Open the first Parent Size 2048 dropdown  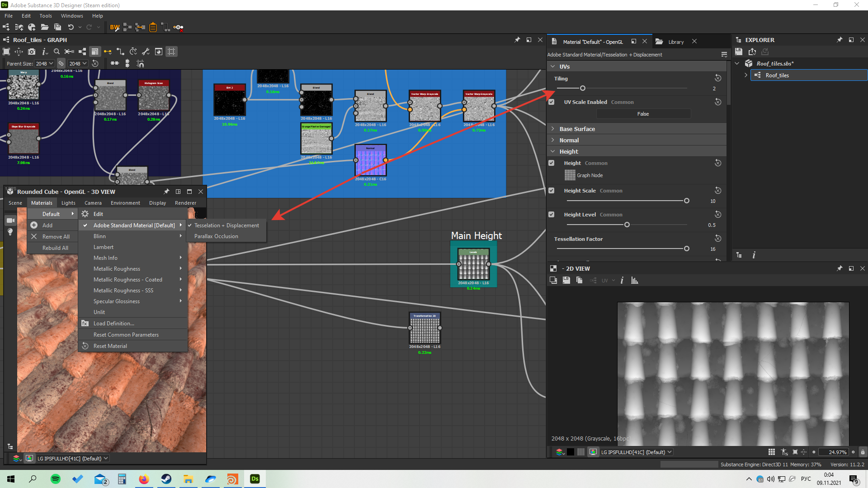click(x=44, y=64)
